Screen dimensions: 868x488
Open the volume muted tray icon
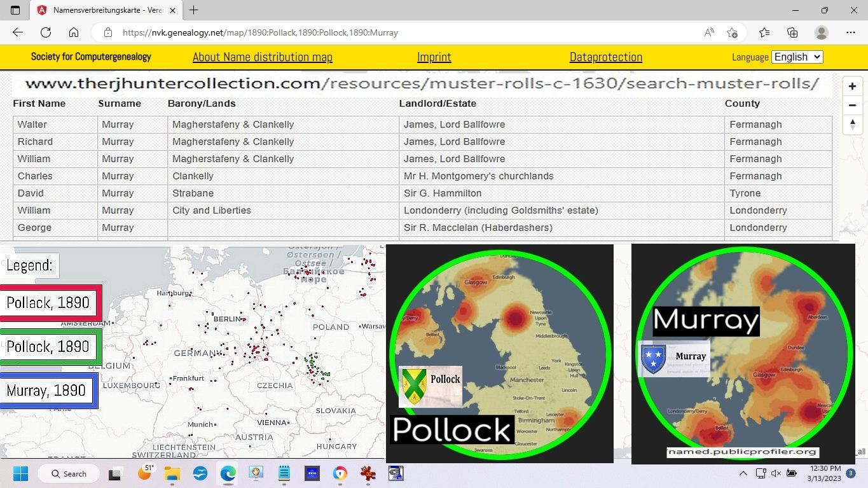point(776,473)
